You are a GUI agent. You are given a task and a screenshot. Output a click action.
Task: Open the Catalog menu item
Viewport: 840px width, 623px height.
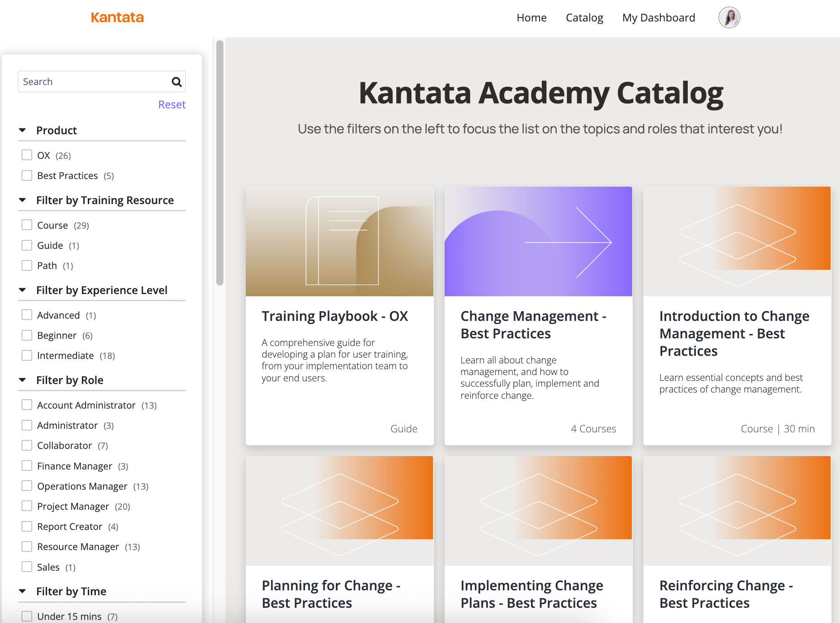[584, 18]
